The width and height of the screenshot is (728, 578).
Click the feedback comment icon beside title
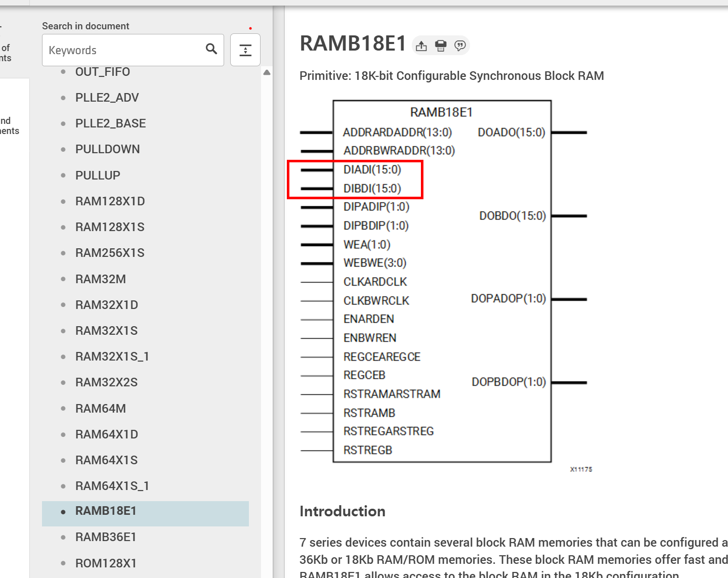pyautogui.click(x=460, y=46)
